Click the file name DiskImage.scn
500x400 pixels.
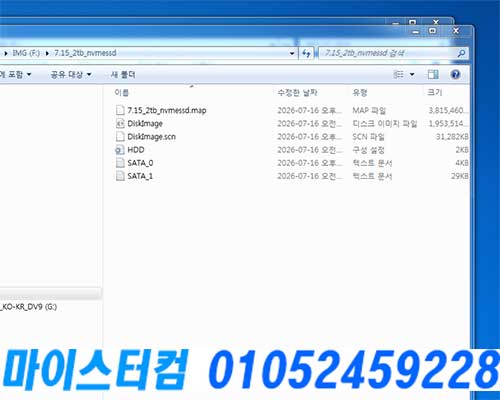click(151, 137)
